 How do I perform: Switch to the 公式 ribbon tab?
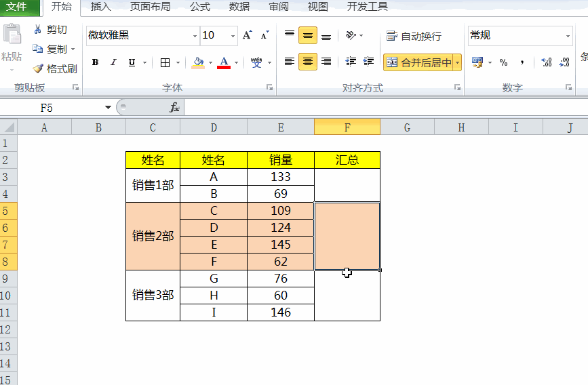coord(200,6)
